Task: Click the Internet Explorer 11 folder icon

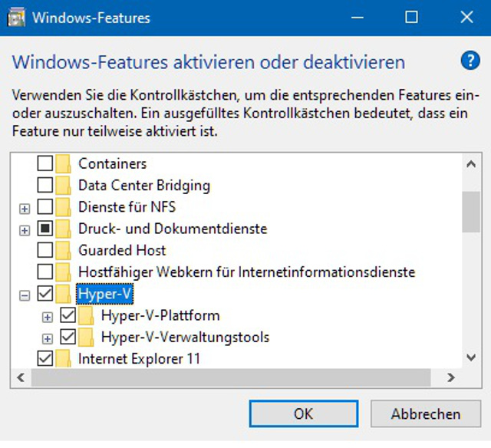Action: [63, 358]
